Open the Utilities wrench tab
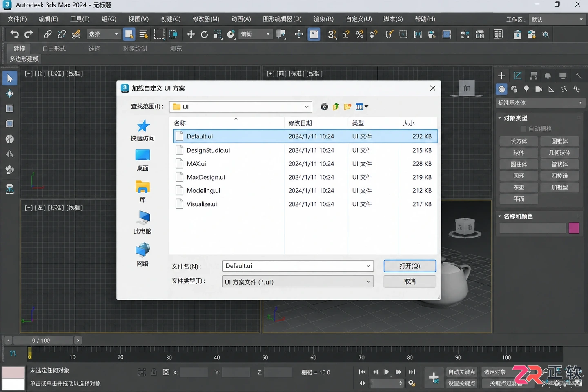The image size is (588, 392). (578, 76)
